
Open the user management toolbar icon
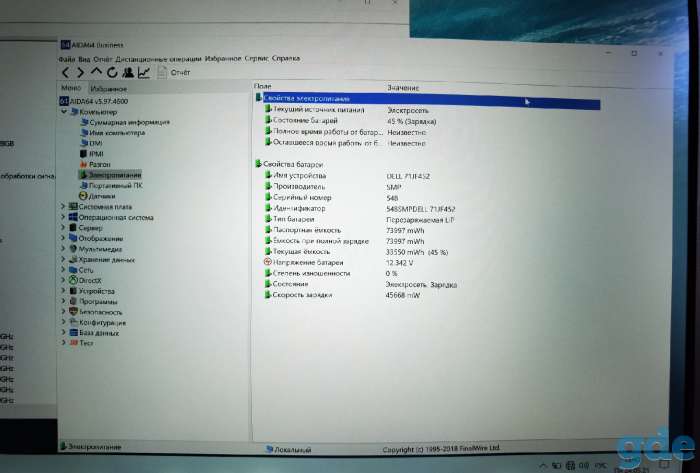coord(128,72)
